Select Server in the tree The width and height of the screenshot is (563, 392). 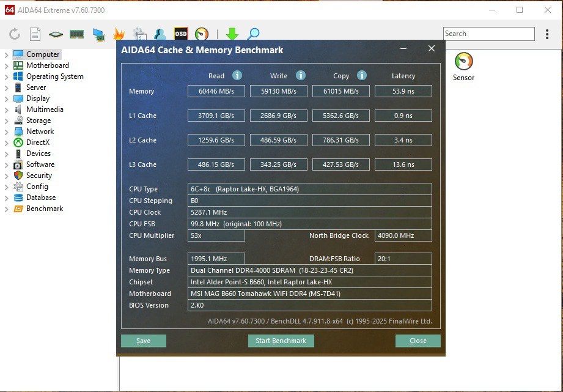tap(36, 87)
